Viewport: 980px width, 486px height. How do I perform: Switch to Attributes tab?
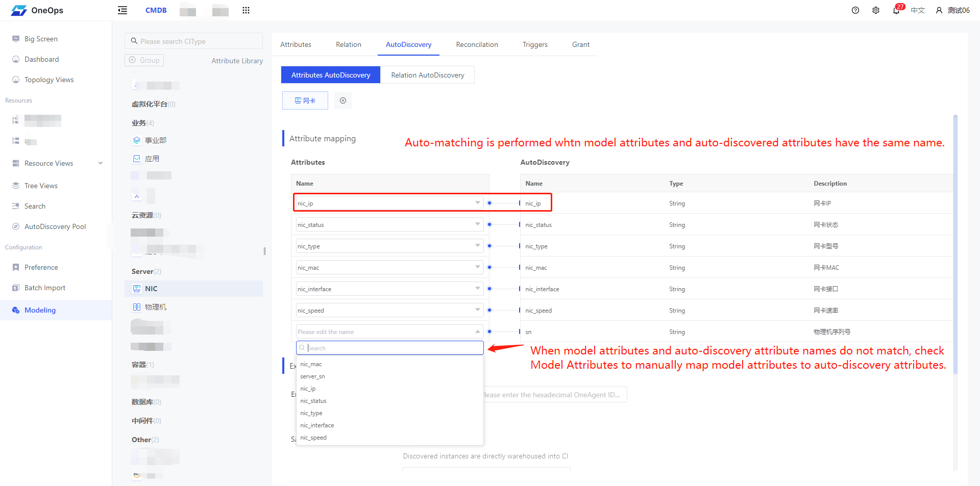point(296,44)
